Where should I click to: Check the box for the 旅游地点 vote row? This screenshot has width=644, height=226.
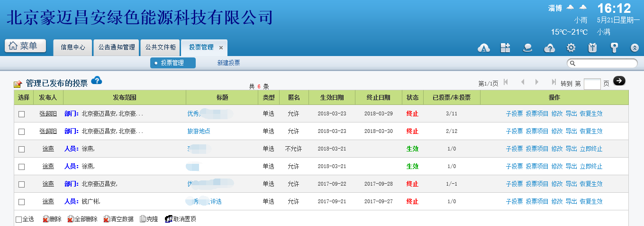[21, 132]
